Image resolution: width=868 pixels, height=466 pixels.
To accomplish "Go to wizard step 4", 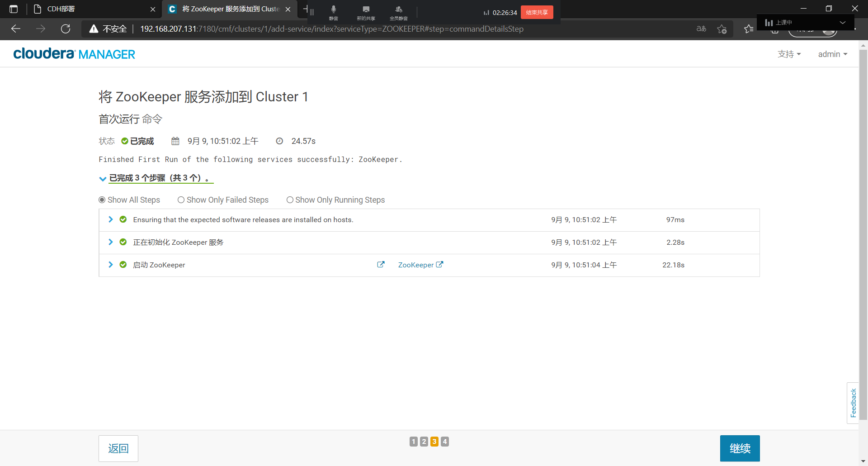I will click(x=445, y=442).
